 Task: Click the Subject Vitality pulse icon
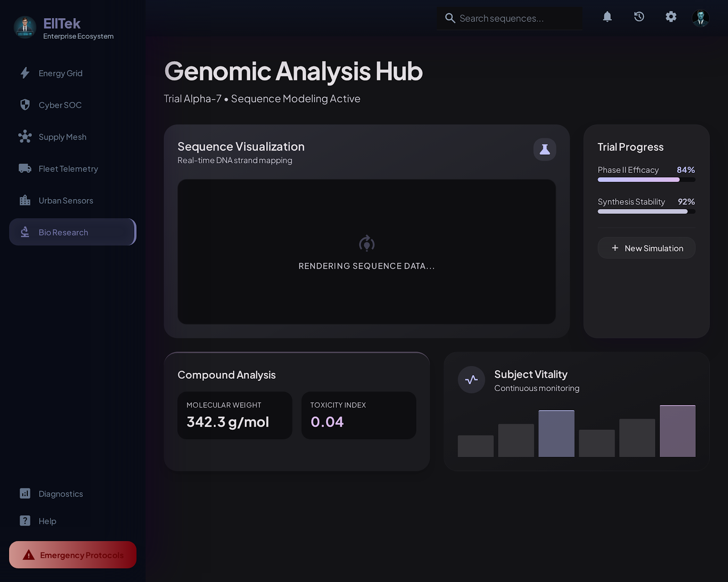click(x=471, y=379)
